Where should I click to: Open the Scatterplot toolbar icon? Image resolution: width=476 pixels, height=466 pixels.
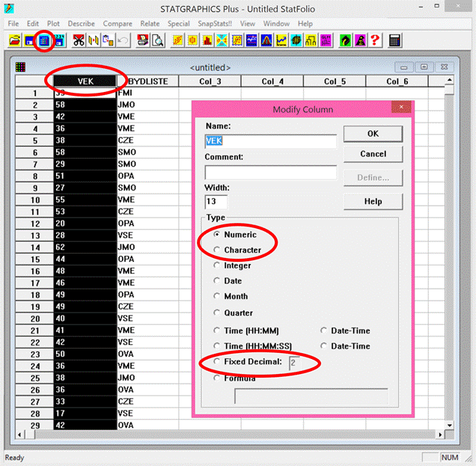pyautogui.click(x=178, y=40)
